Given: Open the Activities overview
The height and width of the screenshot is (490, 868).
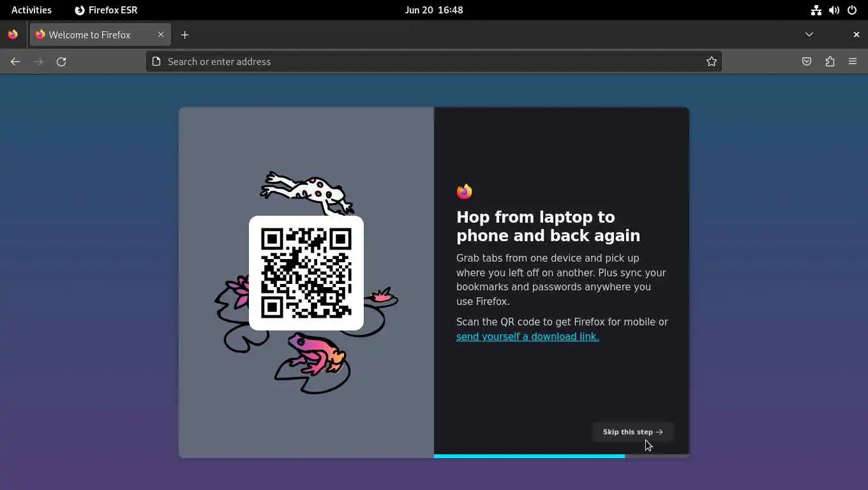Looking at the screenshot, I should point(31,10).
